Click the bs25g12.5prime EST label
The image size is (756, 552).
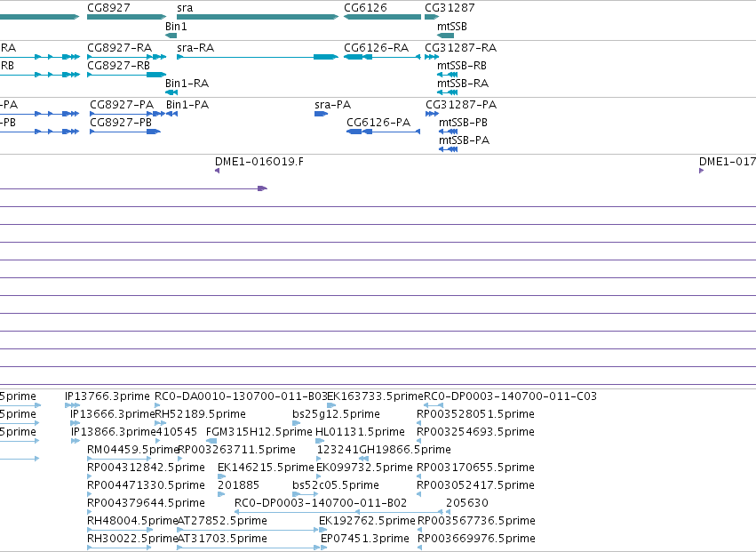click(x=336, y=414)
